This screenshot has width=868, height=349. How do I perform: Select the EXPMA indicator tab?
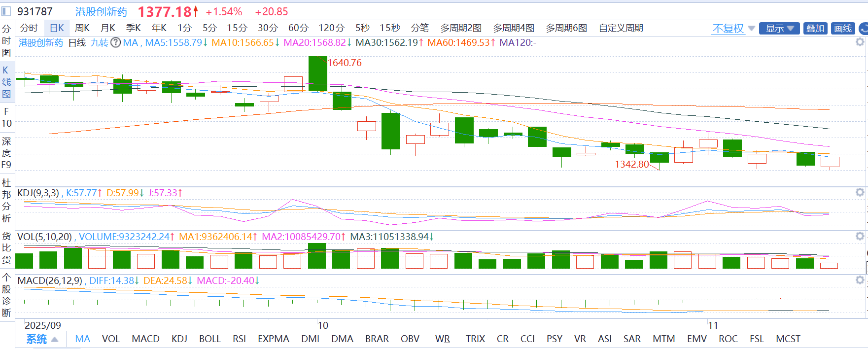274,339
